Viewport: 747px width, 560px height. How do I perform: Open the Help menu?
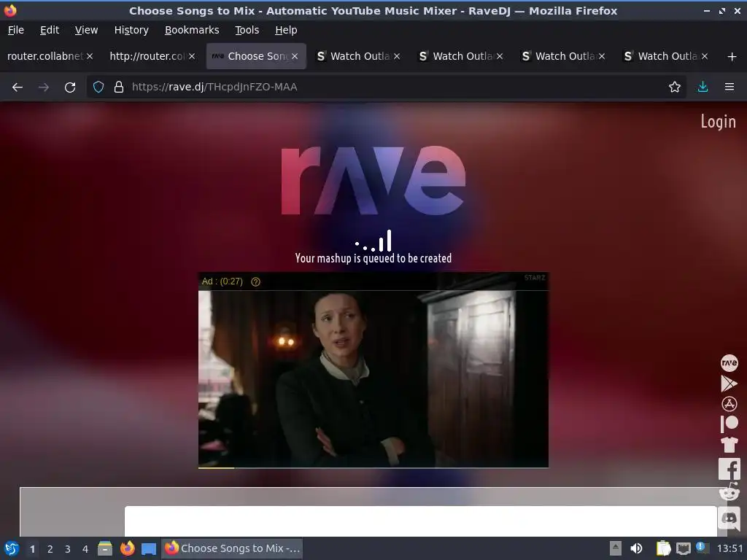[286, 30]
